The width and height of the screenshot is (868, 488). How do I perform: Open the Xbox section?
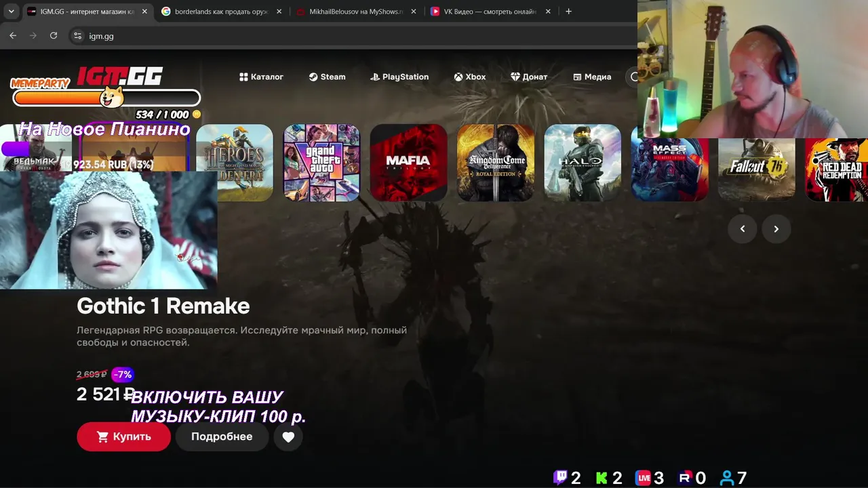click(470, 77)
